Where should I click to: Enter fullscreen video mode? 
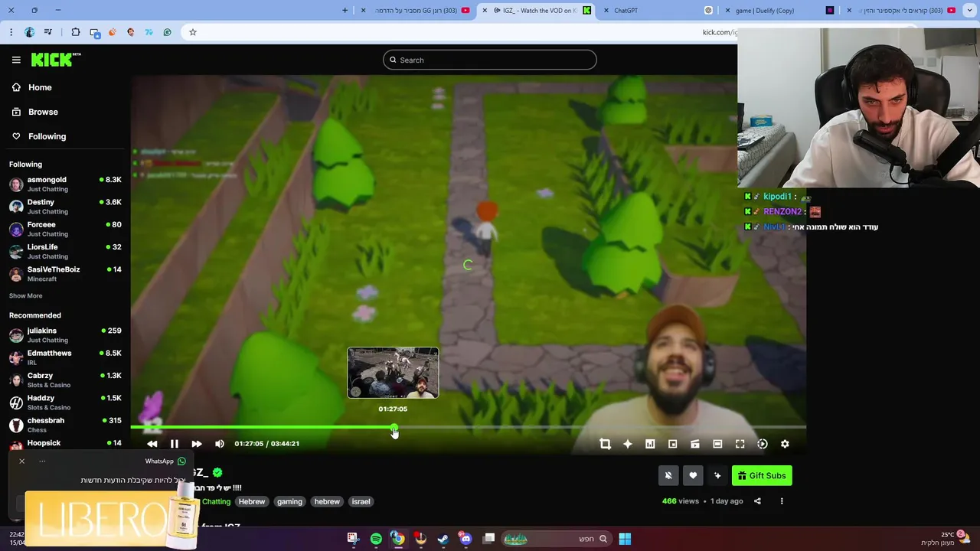740,444
